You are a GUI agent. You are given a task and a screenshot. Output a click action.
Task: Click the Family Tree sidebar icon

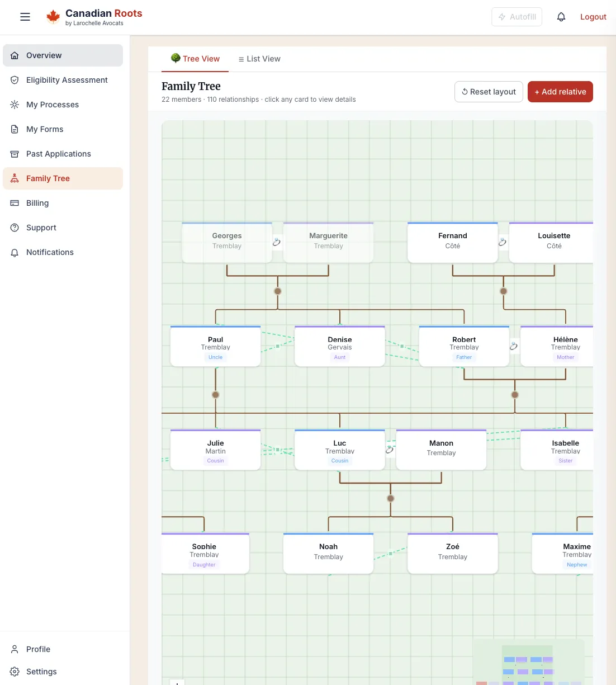click(15, 178)
